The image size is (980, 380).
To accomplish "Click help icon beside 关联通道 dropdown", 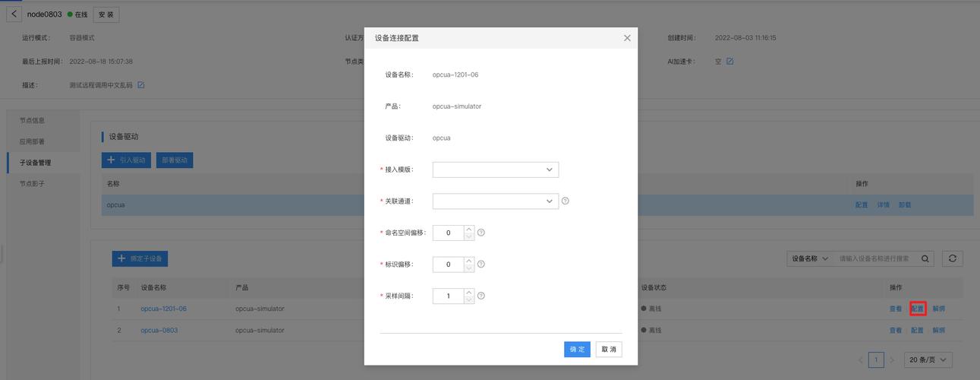I will [565, 201].
